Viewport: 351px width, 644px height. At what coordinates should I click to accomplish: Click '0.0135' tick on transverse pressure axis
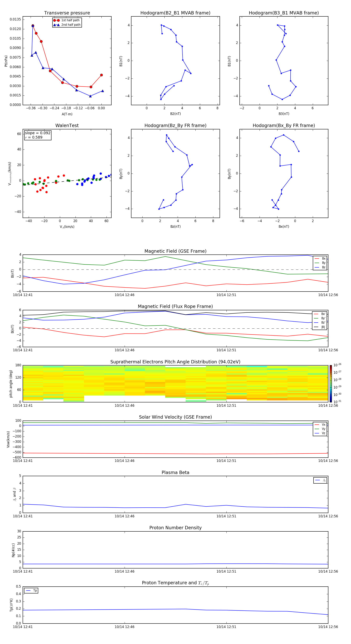tap(15, 19)
